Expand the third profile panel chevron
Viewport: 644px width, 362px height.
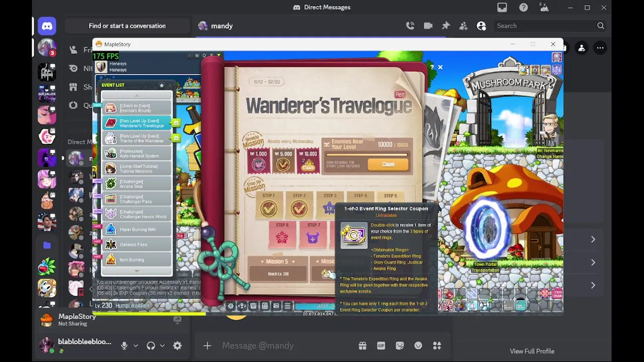coord(593,285)
